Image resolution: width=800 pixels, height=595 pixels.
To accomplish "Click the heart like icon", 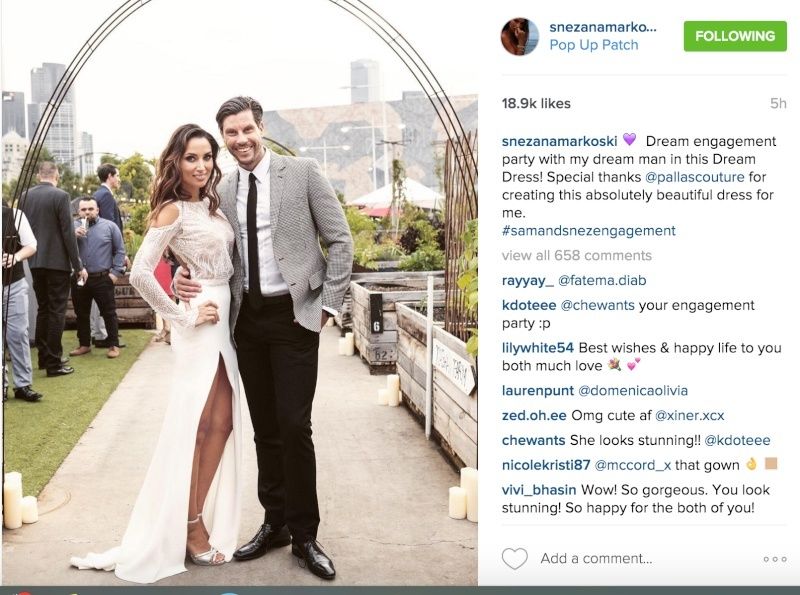I will click(x=514, y=558).
